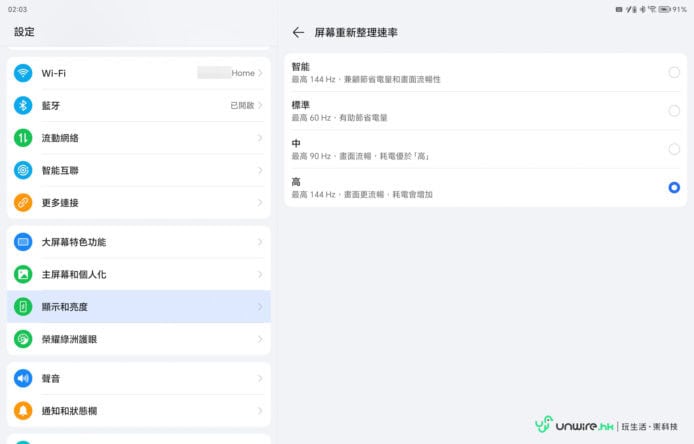Tap the 智能互聯 icon
The width and height of the screenshot is (694, 444).
click(x=23, y=170)
